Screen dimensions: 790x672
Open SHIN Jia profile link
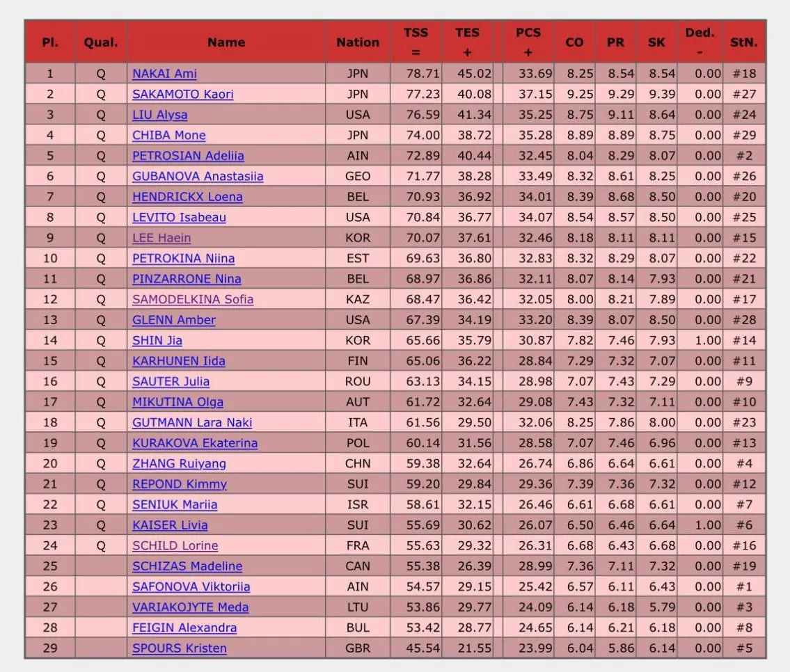click(x=157, y=341)
